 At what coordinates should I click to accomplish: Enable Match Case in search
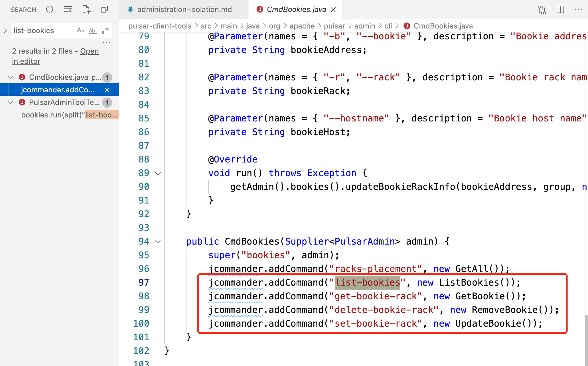[x=80, y=30]
